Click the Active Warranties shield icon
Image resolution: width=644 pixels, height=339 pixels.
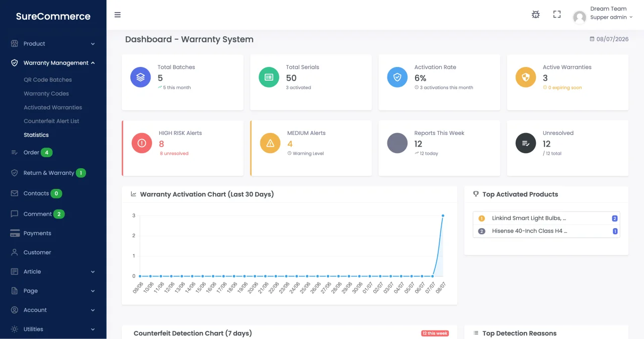coord(526,77)
